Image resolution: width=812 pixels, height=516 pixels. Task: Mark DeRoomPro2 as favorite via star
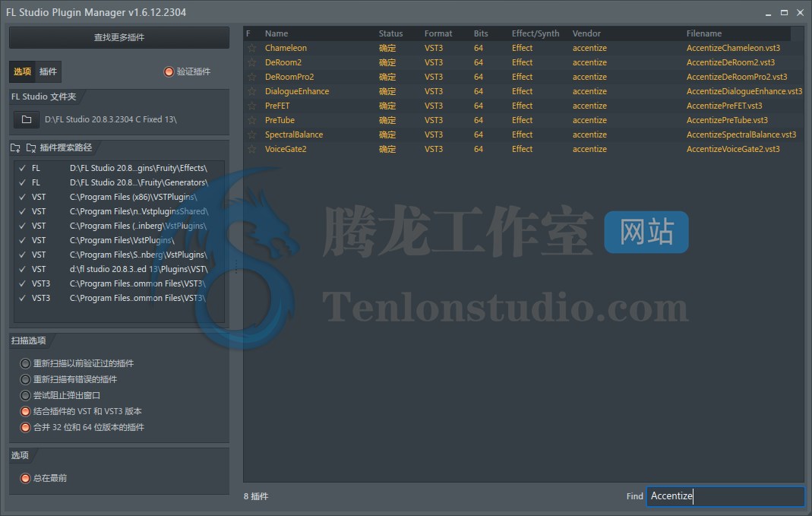[251, 78]
